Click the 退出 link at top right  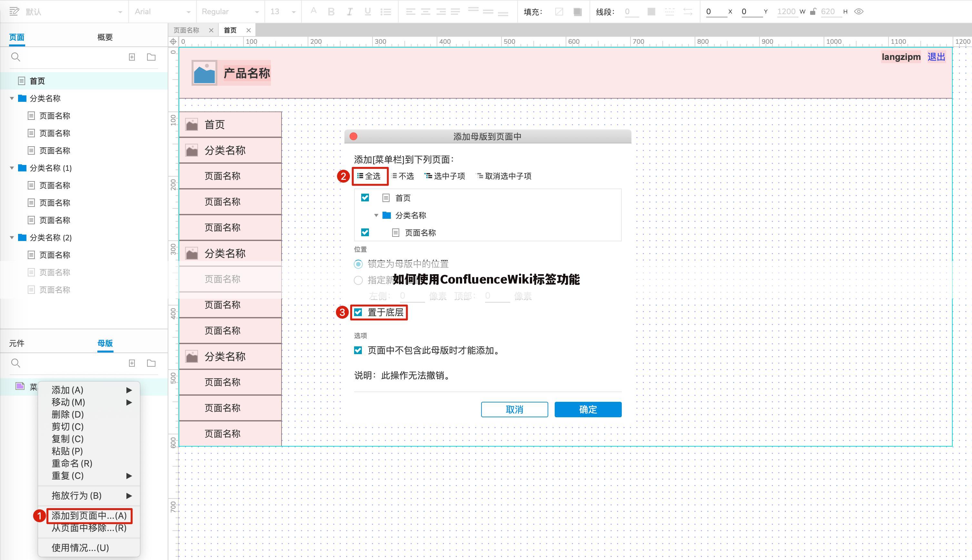tap(936, 56)
